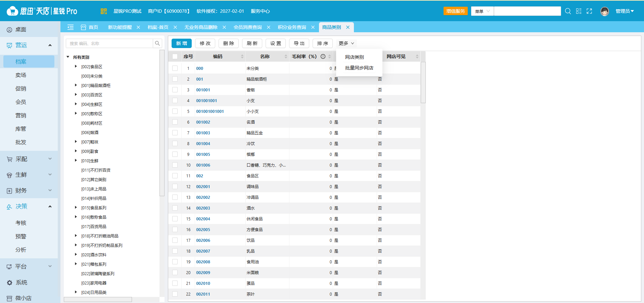Expand the 采配 sidebar section
The width and height of the screenshot is (644, 303).
point(29,159)
